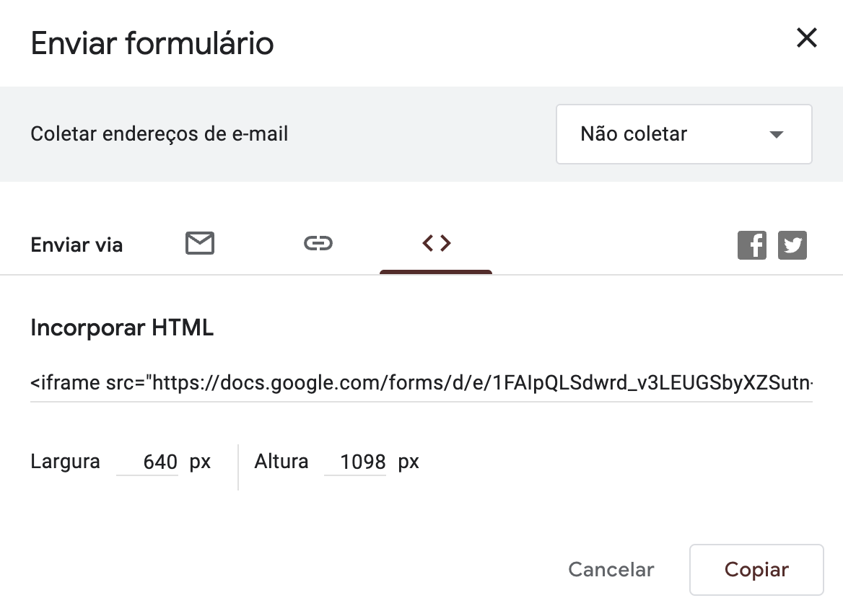
Task: Click the Incorporar HTML heading
Action: click(122, 327)
